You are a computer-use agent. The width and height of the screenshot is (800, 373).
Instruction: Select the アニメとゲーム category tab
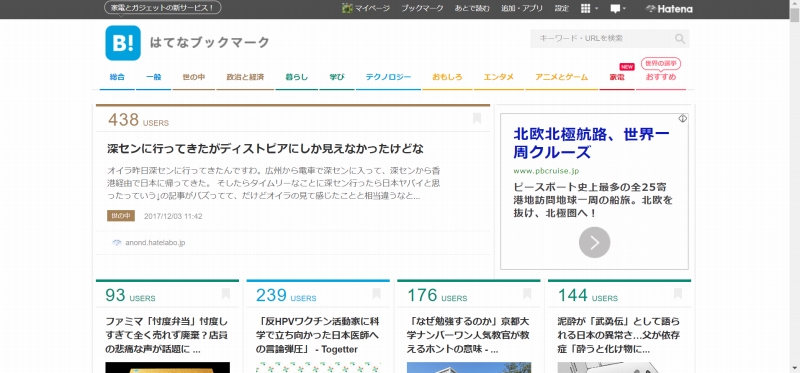[x=561, y=78]
